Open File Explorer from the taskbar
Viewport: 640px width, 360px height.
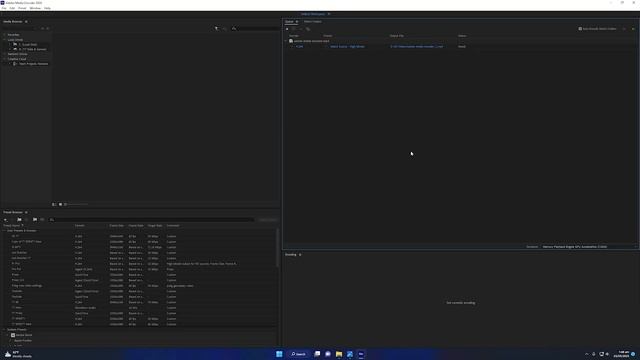(x=339, y=354)
